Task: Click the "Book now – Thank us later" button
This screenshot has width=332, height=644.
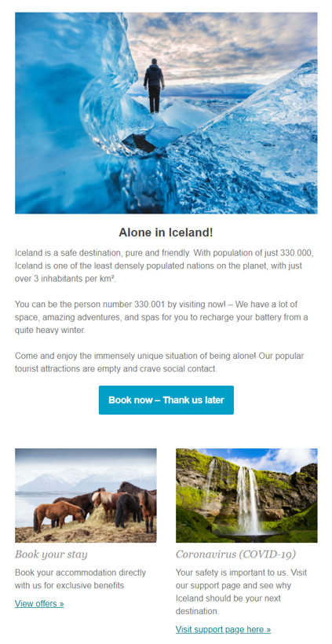Action: 166,400
